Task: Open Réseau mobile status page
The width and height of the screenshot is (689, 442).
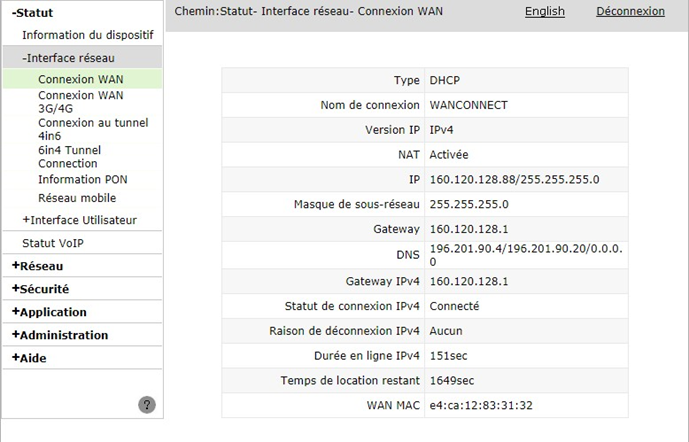Action: (x=77, y=198)
